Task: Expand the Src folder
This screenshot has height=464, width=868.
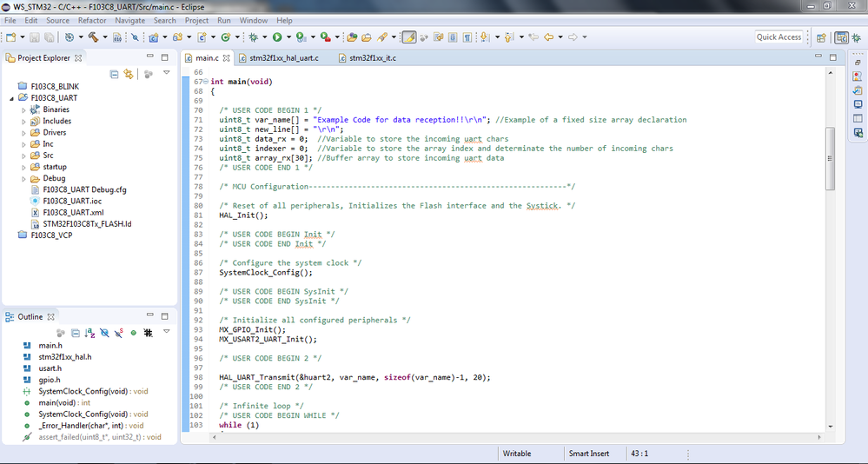Action: tap(23, 156)
